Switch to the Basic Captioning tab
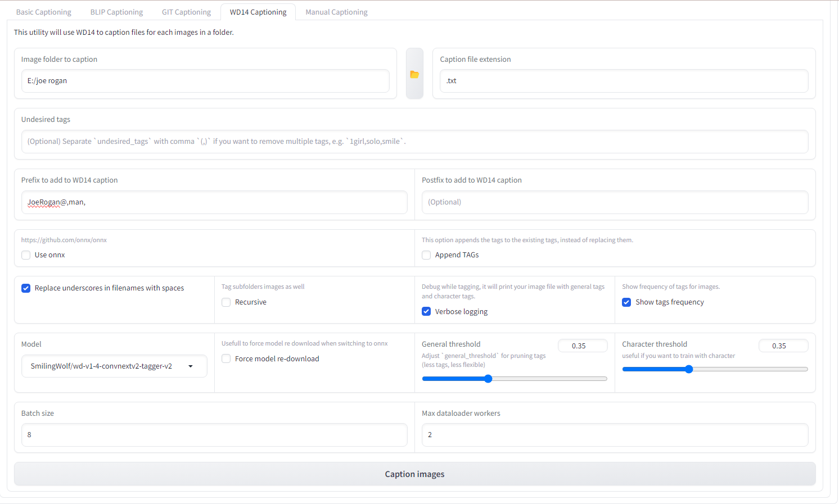 pos(44,12)
